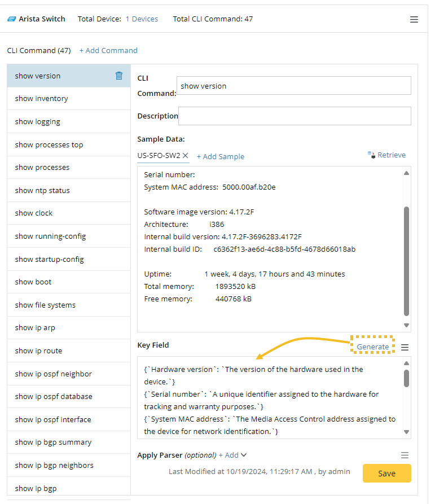
Task: Delete the show version command
Action: click(119, 76)
